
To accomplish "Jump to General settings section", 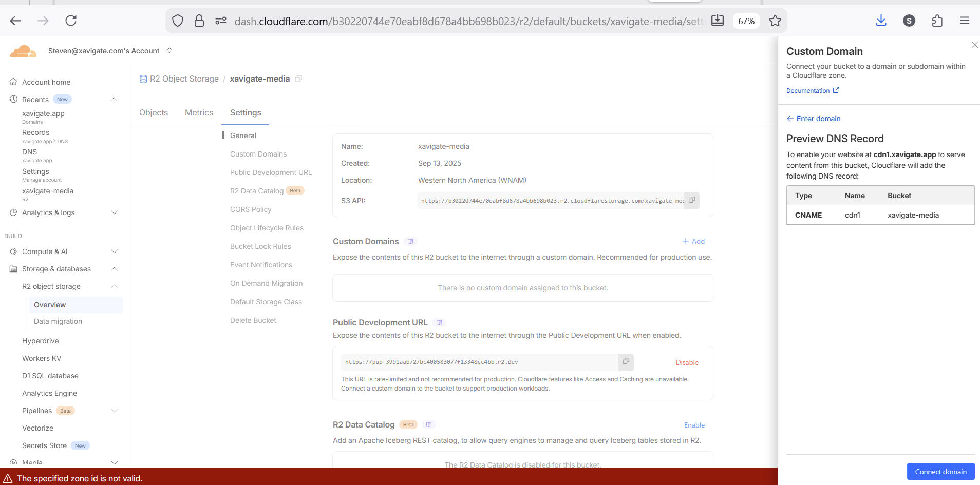I will pyautogui.click(x=243, y=135).
